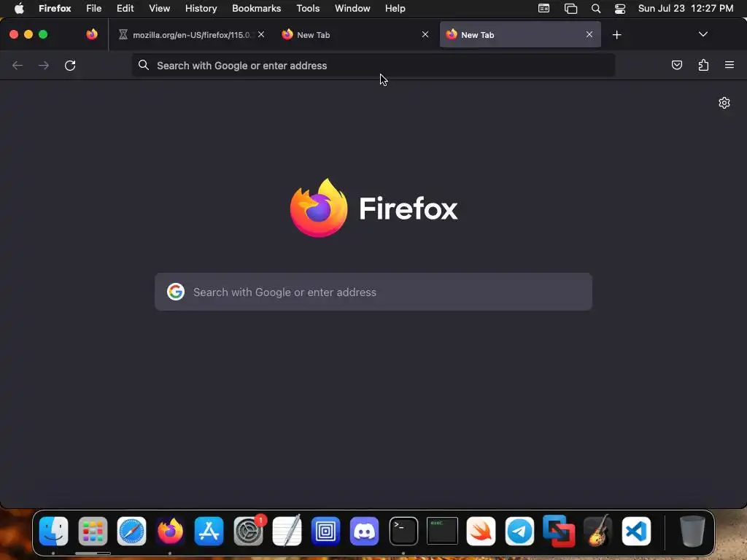The image size is (747, 560).
Task: Open a new tab with plus button
Action: pos(617,35)
